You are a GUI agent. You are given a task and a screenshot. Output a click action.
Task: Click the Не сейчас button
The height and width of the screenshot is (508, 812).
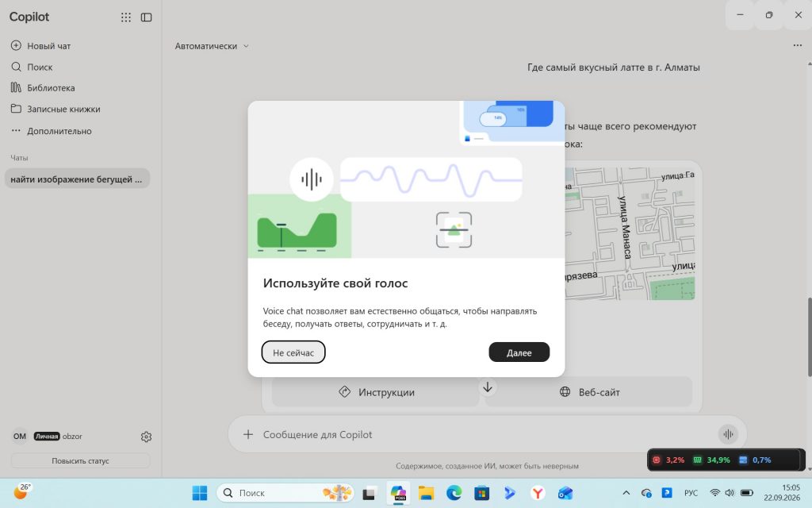pos(293,352)
